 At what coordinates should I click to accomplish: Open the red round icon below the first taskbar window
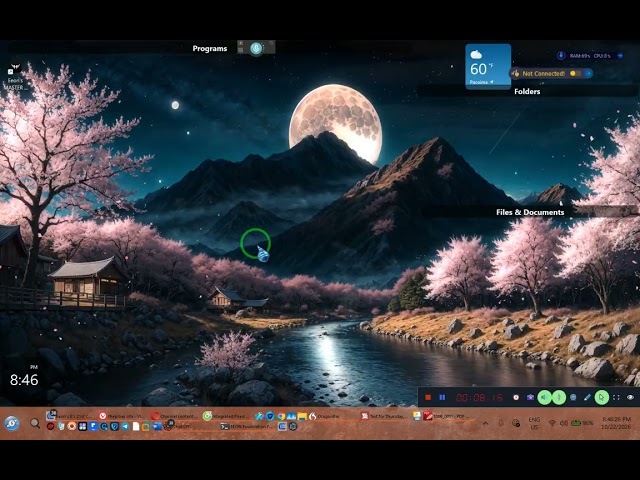tap(50, 426)
